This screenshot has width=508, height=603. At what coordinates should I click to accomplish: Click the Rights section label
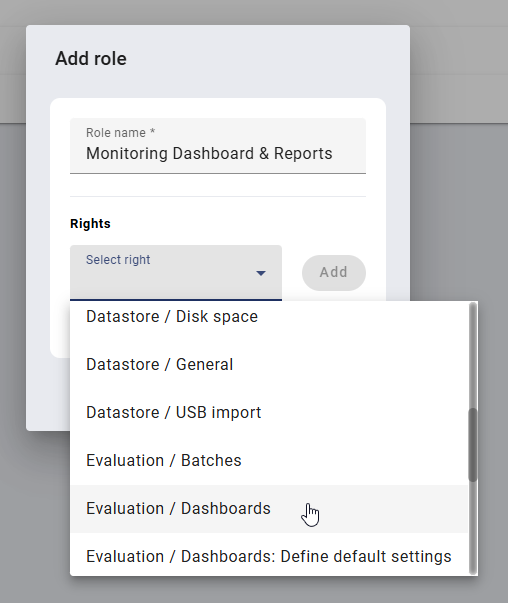[90, 223]
